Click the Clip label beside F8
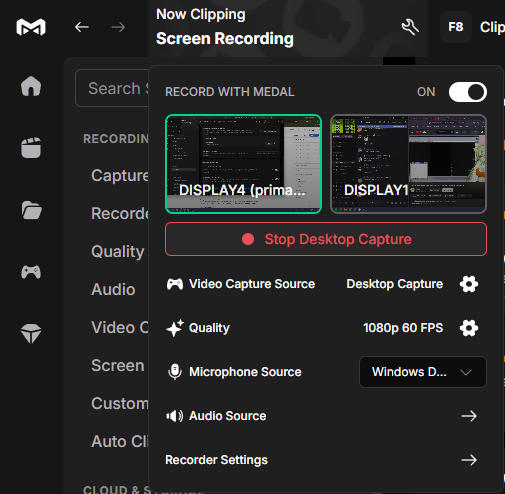505x494 pixels. tap(492, 27)
